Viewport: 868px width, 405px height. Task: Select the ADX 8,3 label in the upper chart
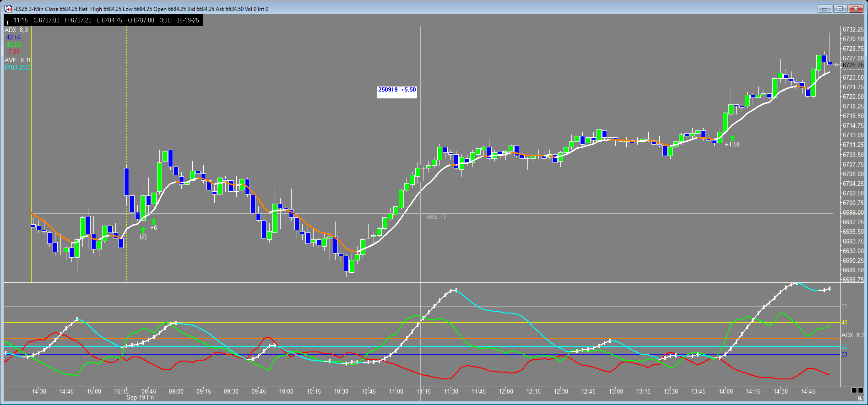pos(16,30)
